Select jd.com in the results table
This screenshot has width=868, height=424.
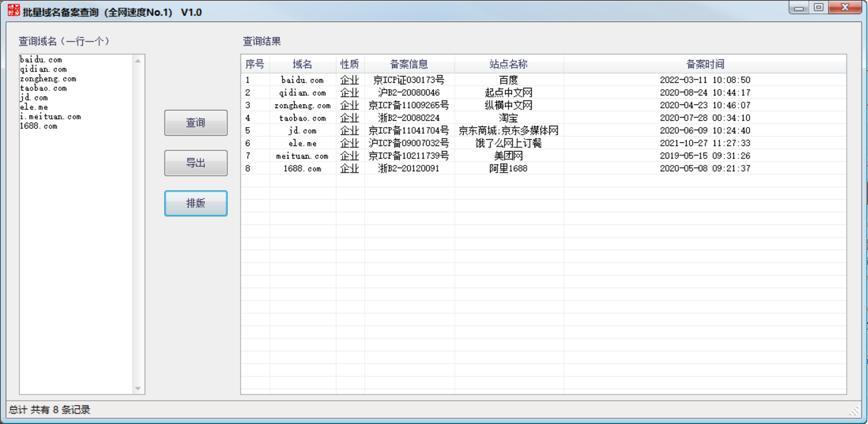tap(303, 131)
